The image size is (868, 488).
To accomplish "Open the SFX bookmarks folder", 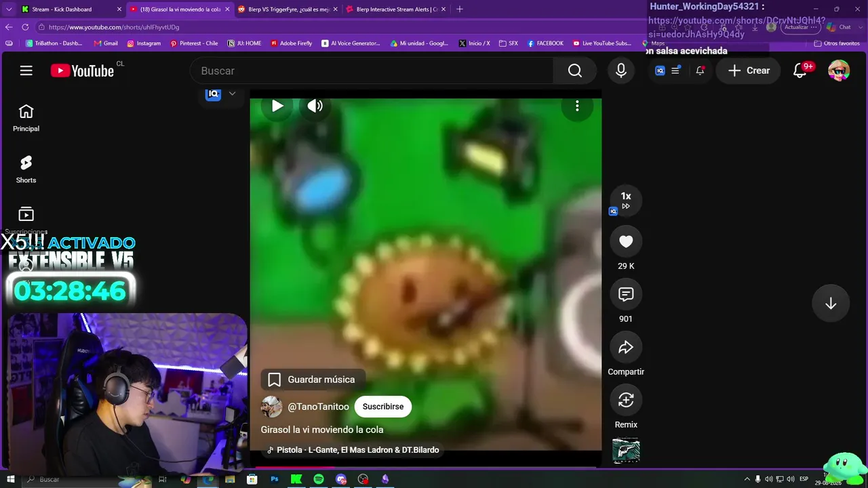I will coord(508,43).
